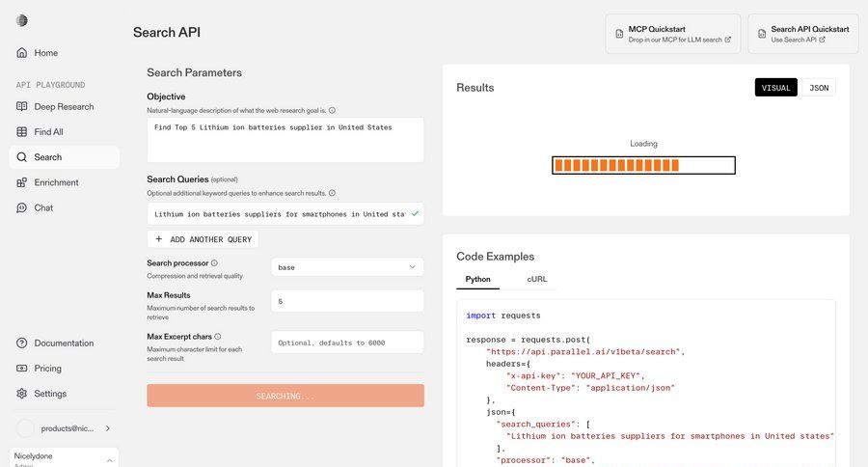Open the Chat playground
This screenshot has height=467, width=868.
pos(43,207)
